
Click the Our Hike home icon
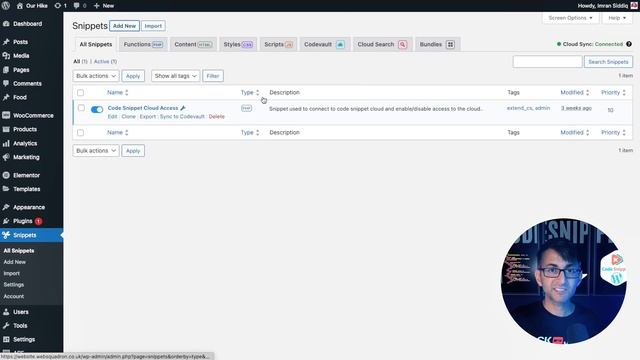(x=20, y=6)
